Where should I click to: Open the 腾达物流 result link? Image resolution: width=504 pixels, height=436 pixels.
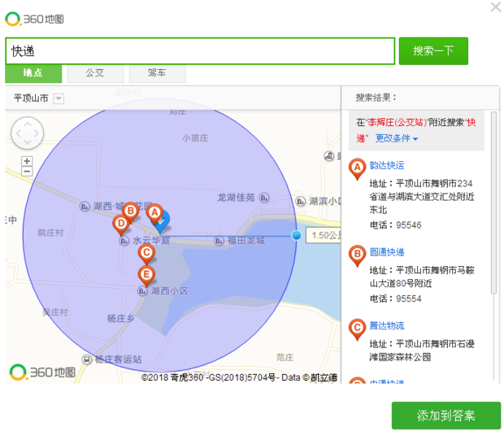[x=387, y=325]
